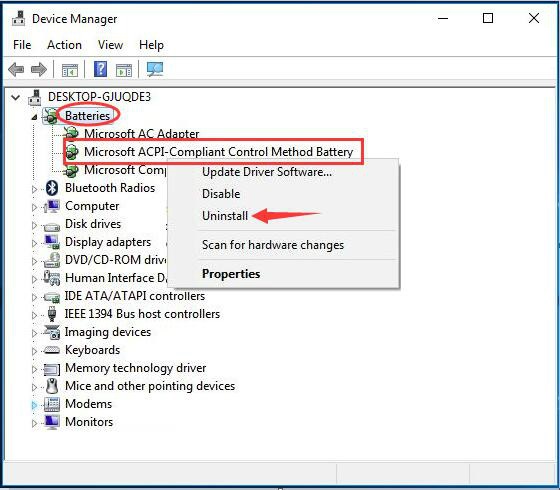Click the Show/Hide Action Pane icon
Image resolution: width=560 pixels, height=490 pixels.
click(124, 69)
